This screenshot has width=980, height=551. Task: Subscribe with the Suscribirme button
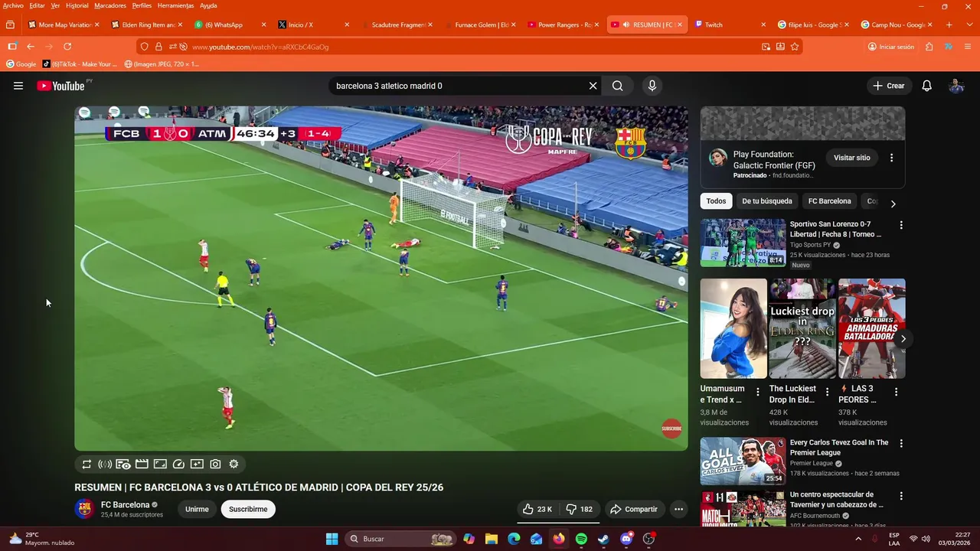248,509
